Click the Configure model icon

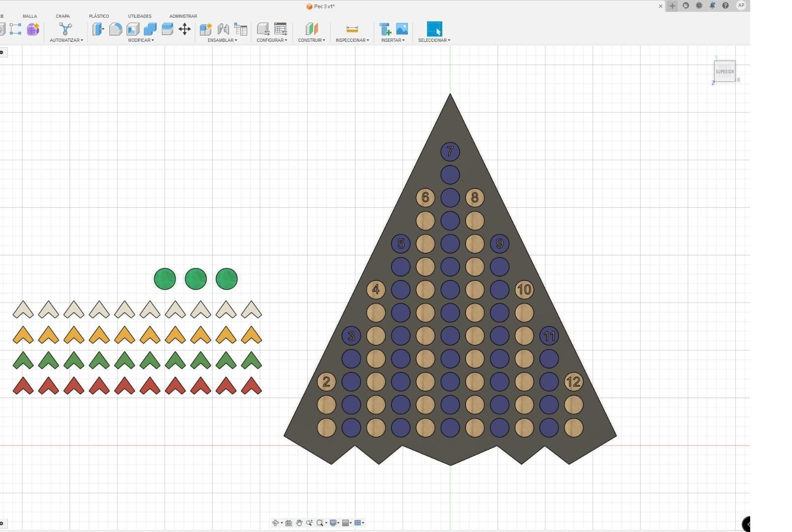(264, 29)
